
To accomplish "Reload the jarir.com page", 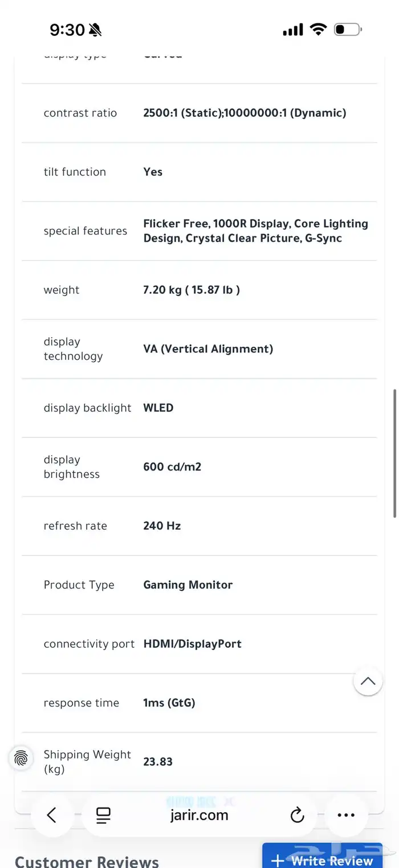I will [297, 815].
